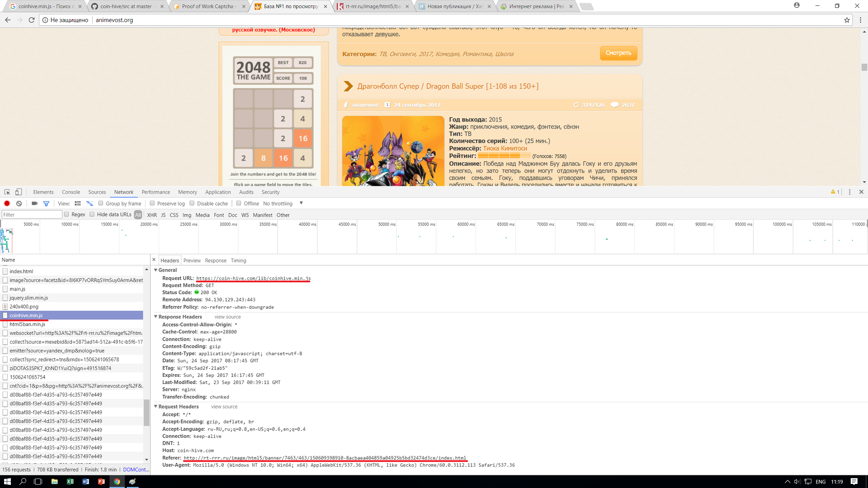
Task: Toggle the device toolbar icon
Action: (x=19, y=192)
